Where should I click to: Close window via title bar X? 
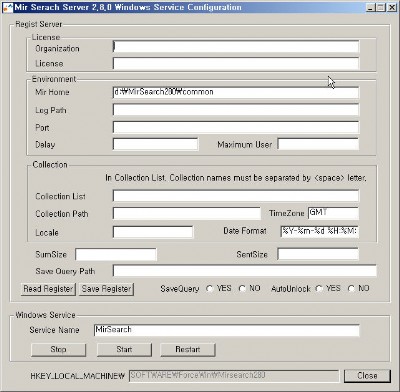tap(392, 7)
